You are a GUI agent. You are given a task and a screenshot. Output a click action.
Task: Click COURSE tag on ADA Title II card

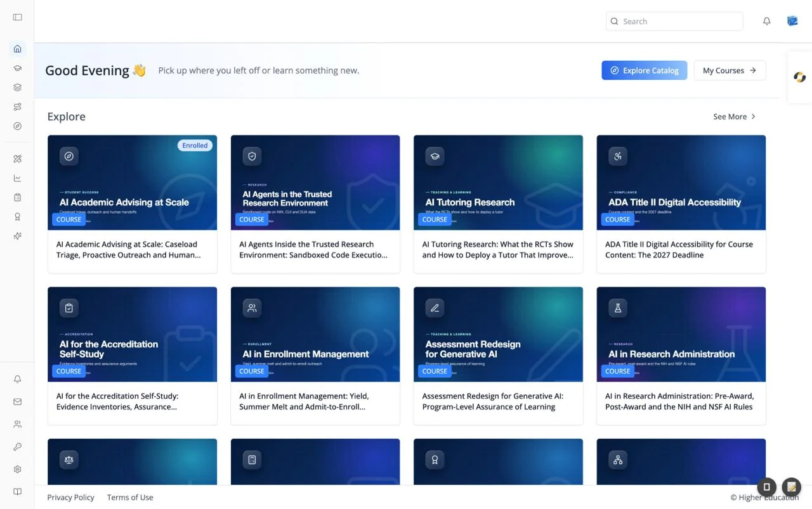(x=617, y=219)
